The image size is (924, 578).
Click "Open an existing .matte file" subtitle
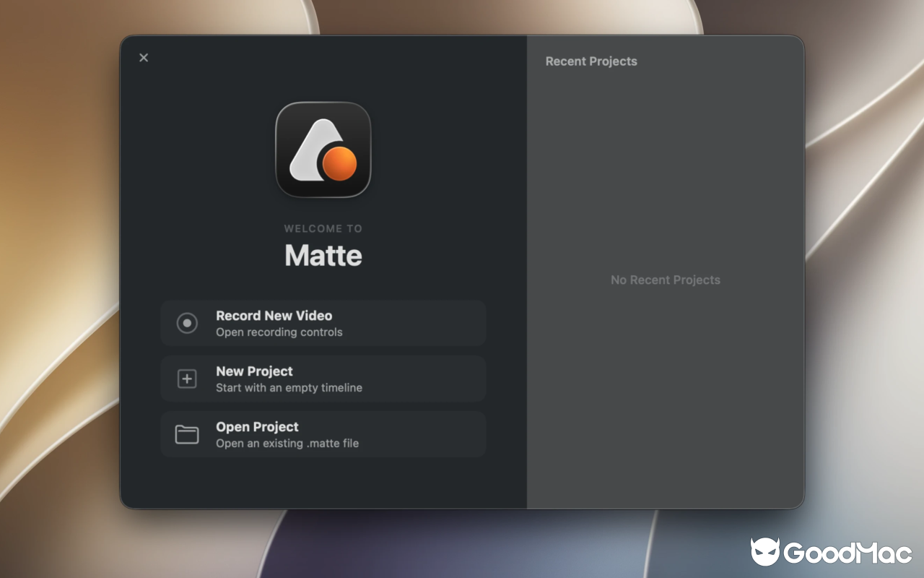(x=287, y=444)
